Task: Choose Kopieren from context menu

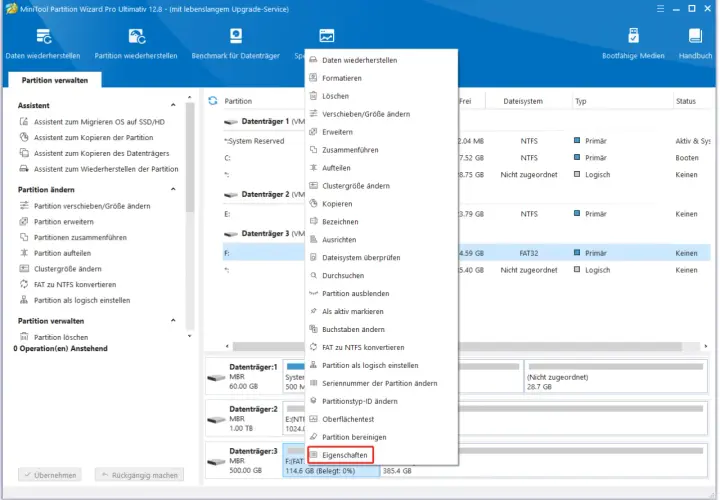Action: (381, 203)
